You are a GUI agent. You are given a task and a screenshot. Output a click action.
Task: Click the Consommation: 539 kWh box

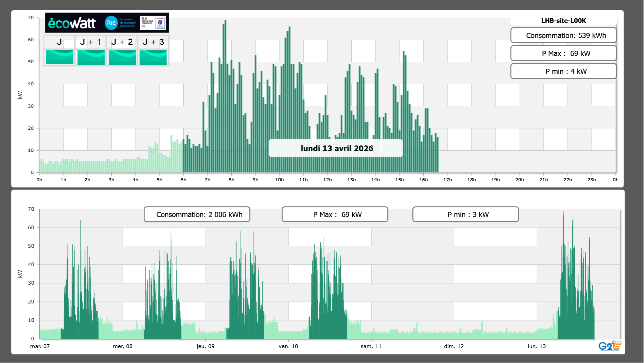click(x=563, y=35)
